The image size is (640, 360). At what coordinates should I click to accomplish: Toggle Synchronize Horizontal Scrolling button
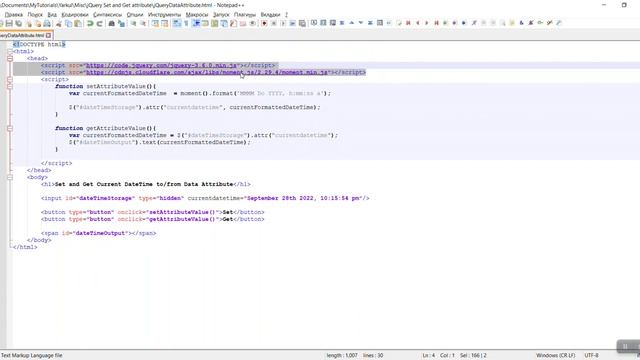tap(164, 23)
